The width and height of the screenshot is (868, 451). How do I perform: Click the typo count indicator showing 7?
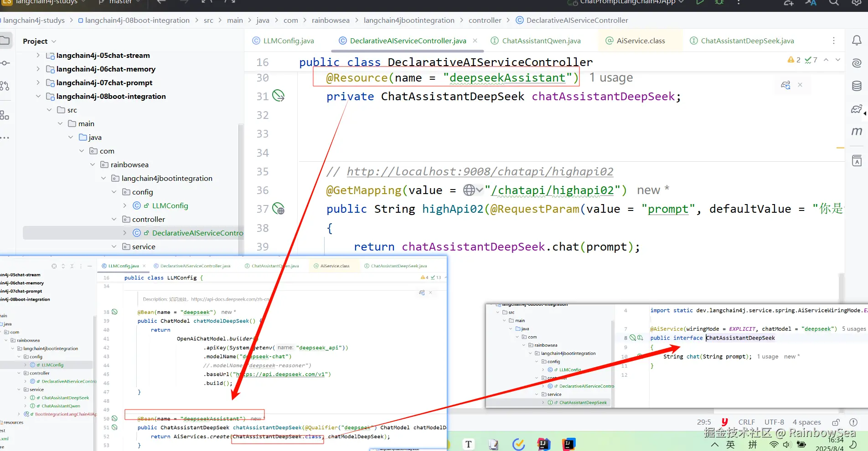(811, 60)
